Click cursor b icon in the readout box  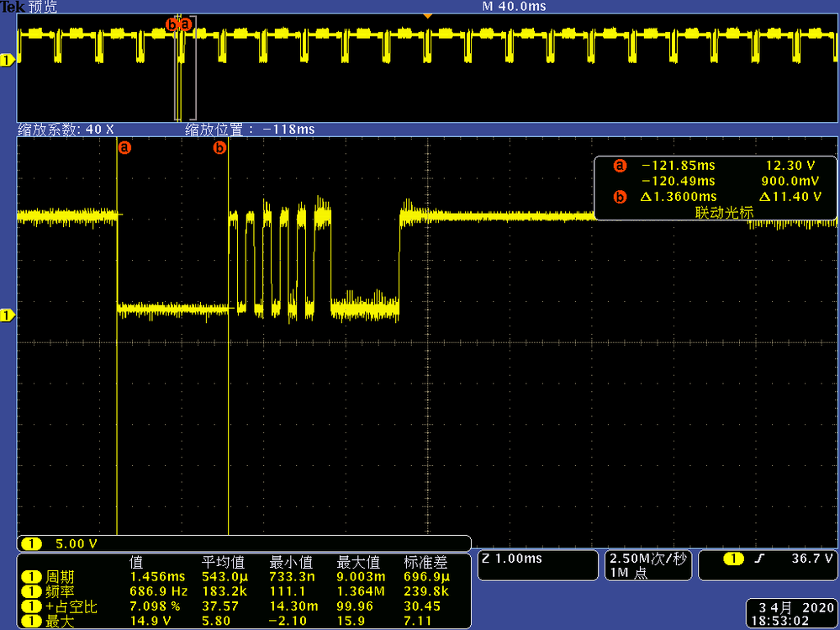click(620, 197)
